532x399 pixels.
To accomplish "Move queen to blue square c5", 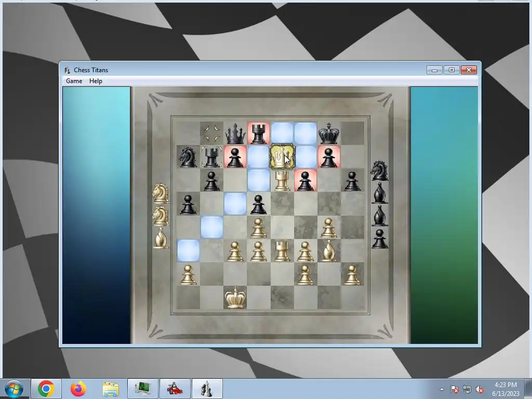I will point(235,204).
